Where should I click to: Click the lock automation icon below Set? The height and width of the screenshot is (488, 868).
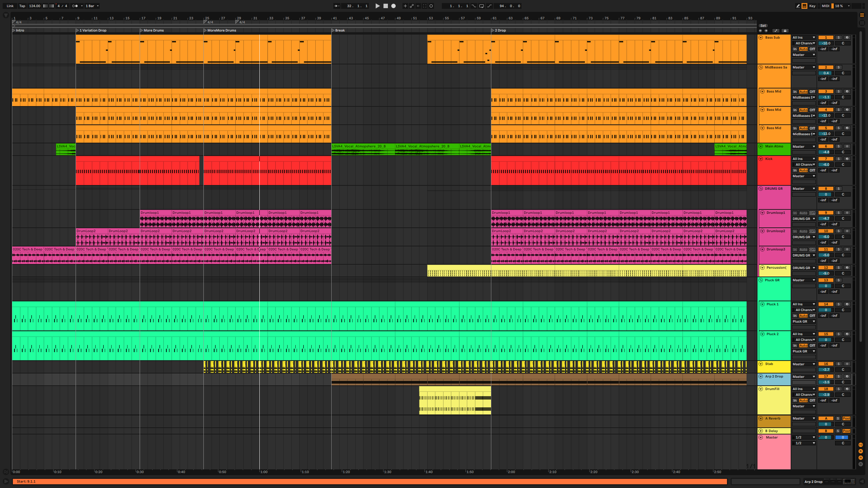785,30
